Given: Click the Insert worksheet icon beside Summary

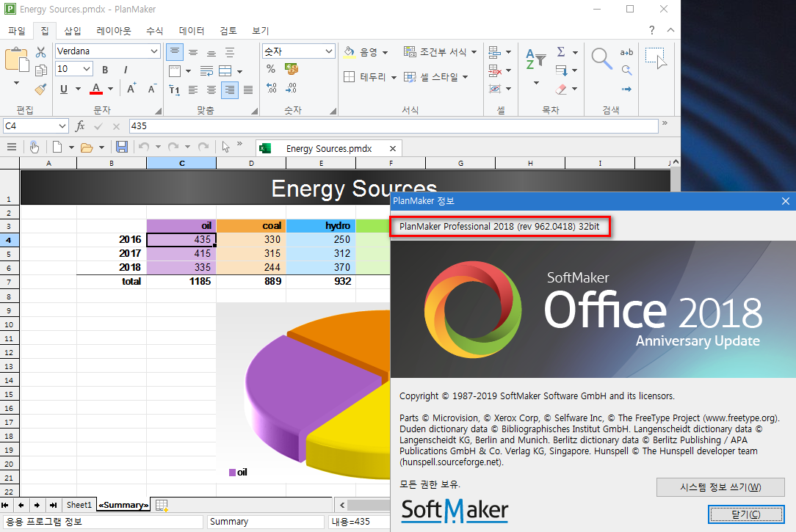Looking at the screenshot, I should pos(162,505).
